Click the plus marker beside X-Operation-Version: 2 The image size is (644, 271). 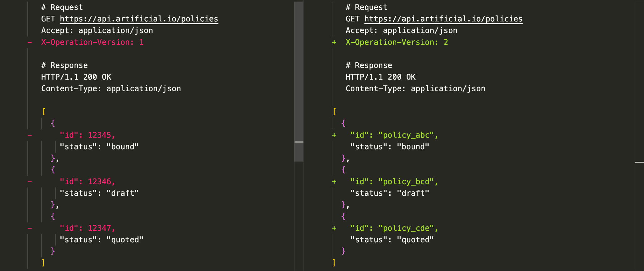334,42
